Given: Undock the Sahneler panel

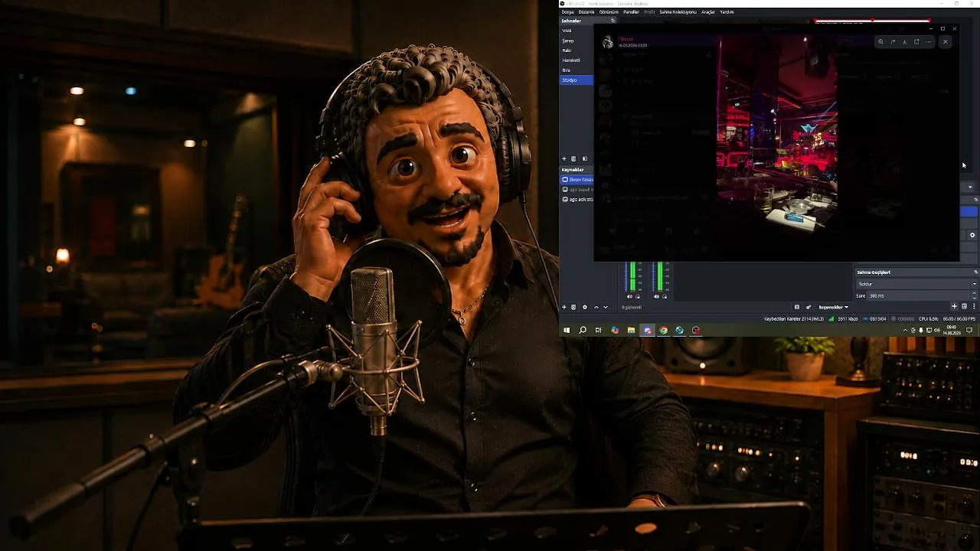Looking at the screenshot, I should pyautogui.click(x=612, y=21).
